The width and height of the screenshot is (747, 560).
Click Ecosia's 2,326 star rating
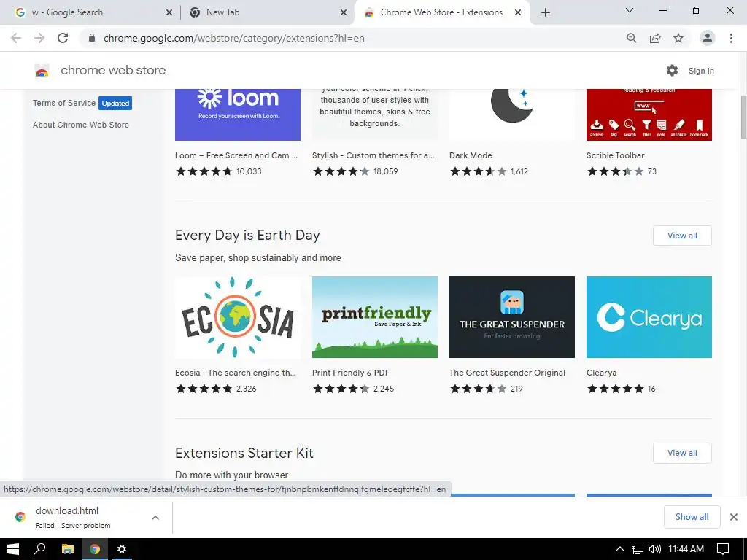(x=216, y=389)
